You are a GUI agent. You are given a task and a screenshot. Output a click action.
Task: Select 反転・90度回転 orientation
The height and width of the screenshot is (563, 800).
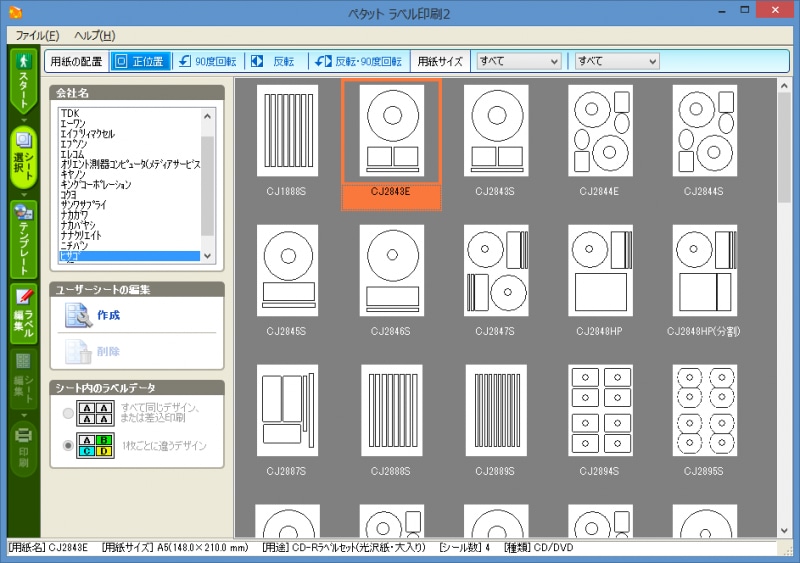[x=358, y=61]
